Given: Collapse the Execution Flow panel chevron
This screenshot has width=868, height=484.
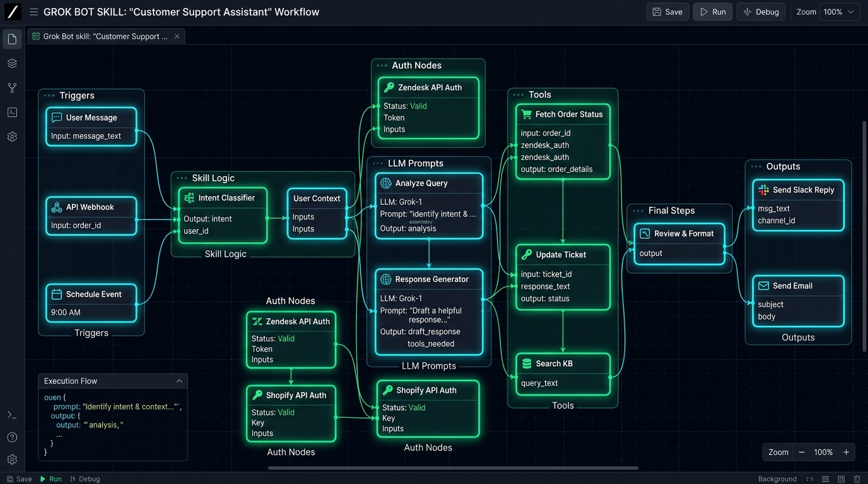Looking at the screenshot, I should click(179, 381).
